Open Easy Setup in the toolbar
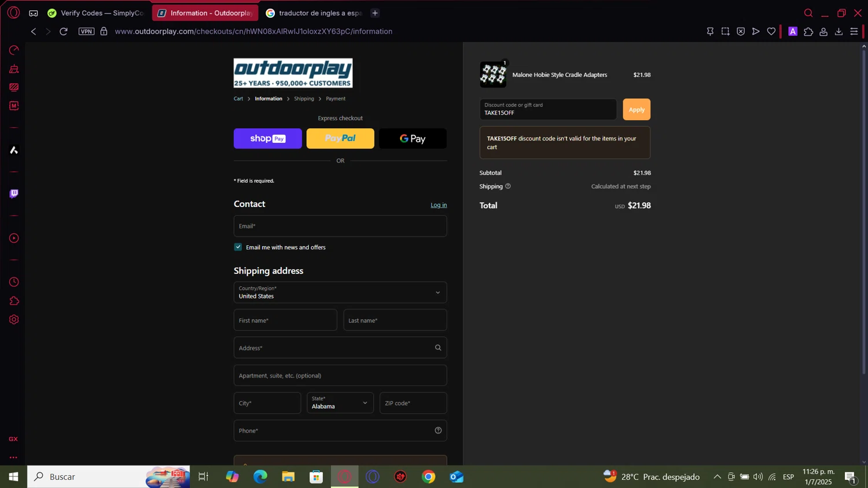This screenshot has height=488, width=868. pos(854,32)
